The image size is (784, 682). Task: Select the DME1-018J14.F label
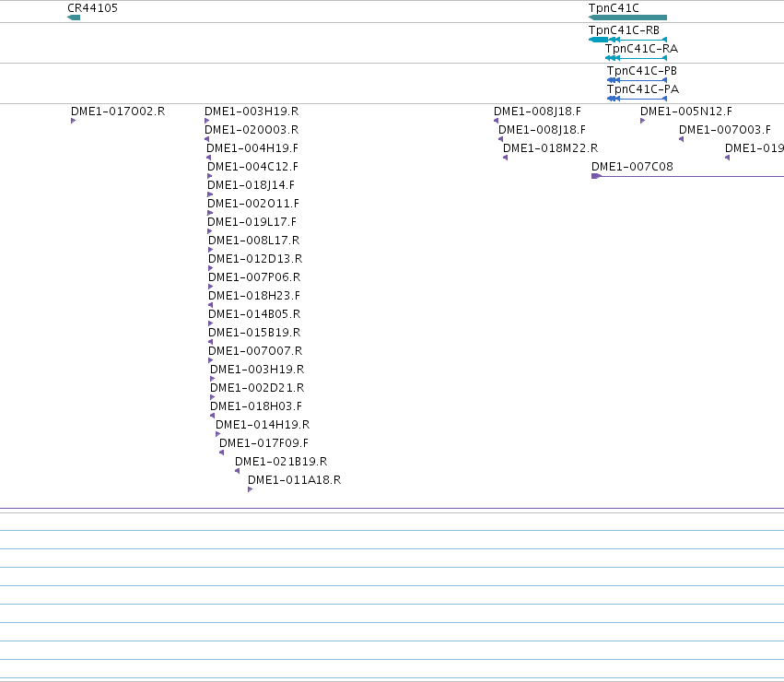[251, 185]
